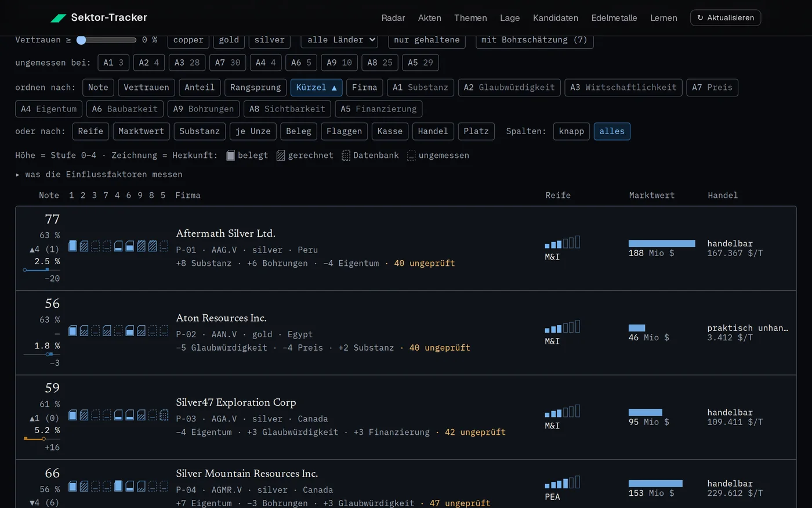Click the 'belegt' legend glyph icon
812x508 pixels.
coord(230,155)
